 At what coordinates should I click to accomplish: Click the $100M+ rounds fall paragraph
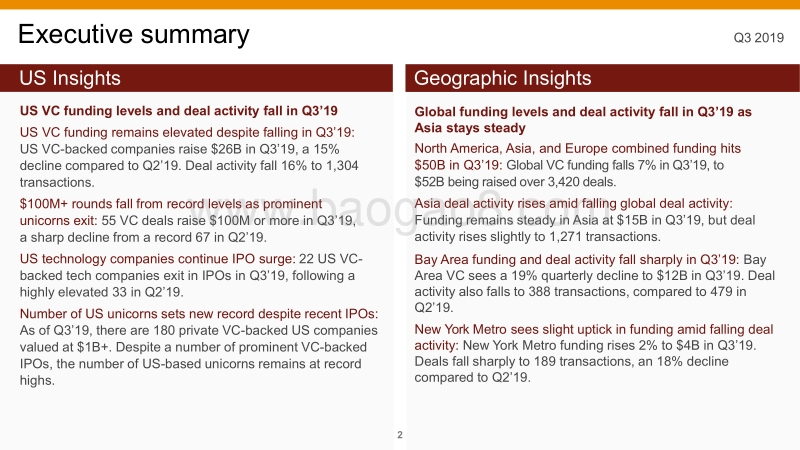click(188, 220)
